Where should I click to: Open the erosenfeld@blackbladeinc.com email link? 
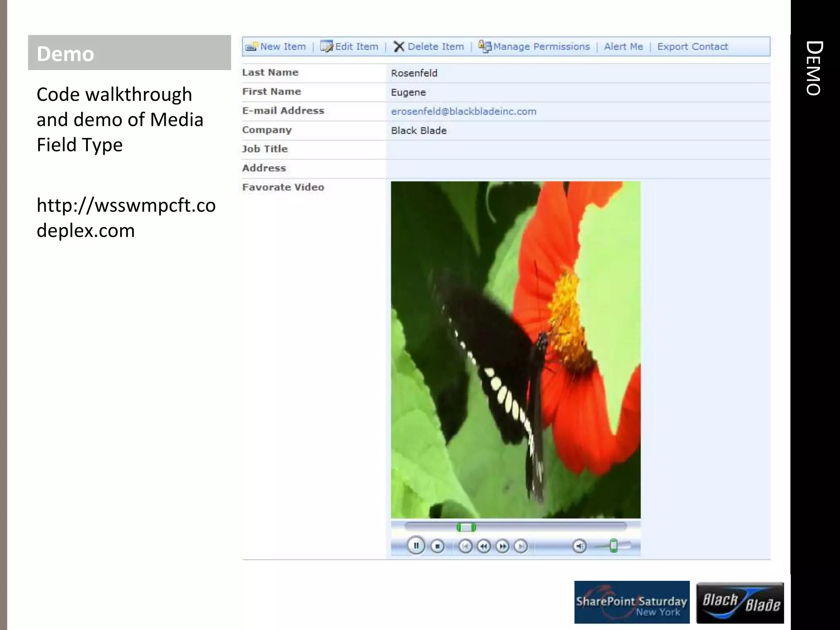coord(463,112)
